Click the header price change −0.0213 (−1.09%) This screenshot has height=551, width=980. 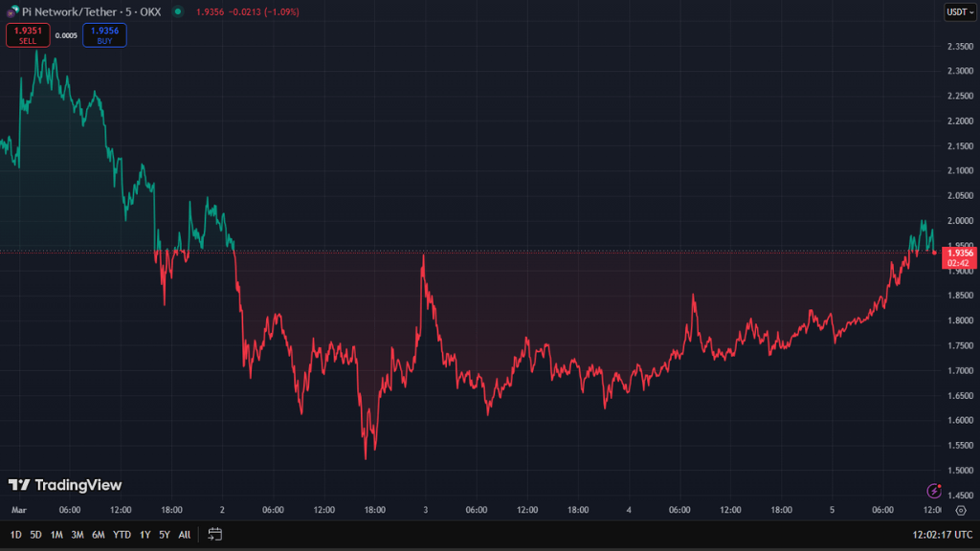263,11
